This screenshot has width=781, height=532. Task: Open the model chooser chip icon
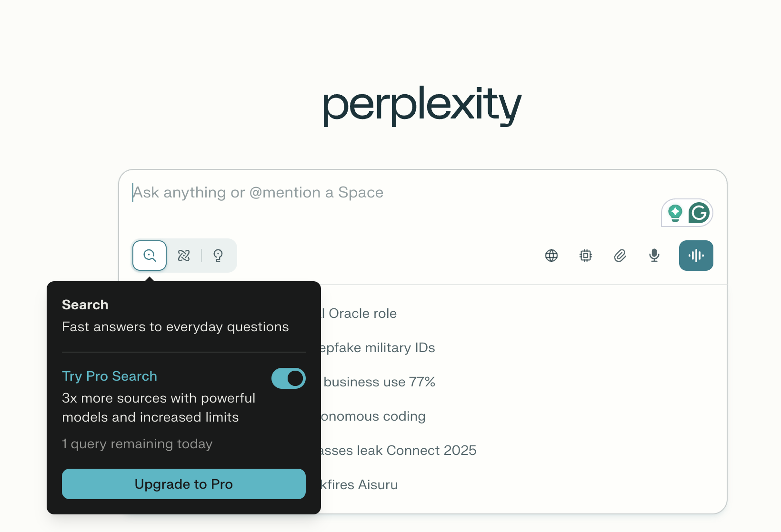[x=586, y=256]
